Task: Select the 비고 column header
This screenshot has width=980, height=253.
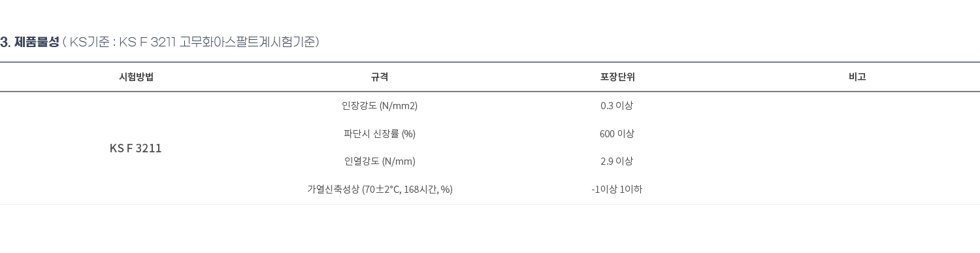Action: coord(857,77)
